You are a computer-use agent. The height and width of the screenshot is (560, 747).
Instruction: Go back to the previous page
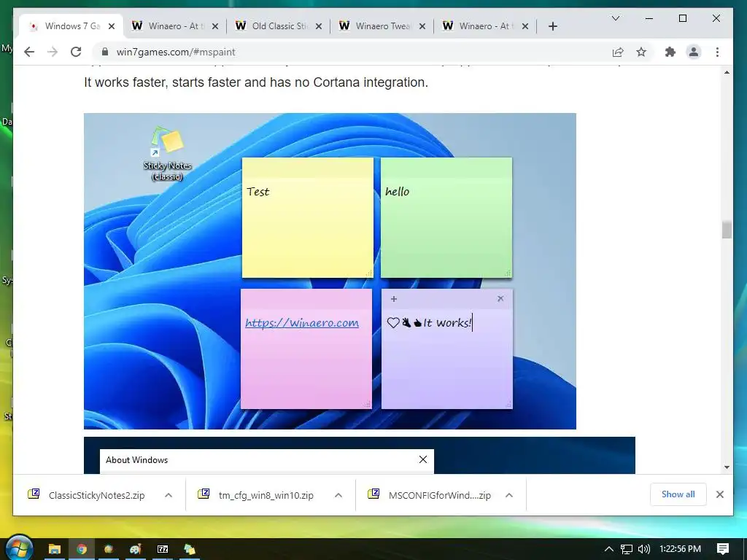tap(29, 52)
